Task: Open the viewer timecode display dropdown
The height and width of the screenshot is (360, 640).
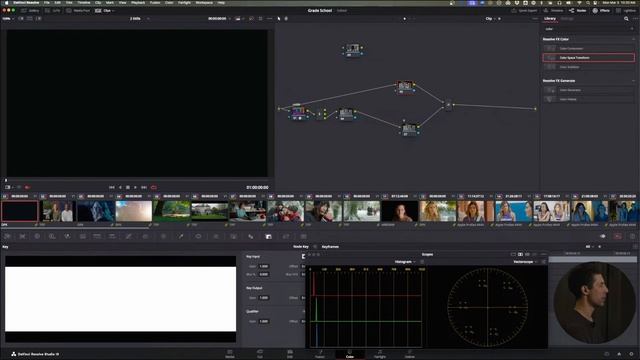Action: click(219, 19)
